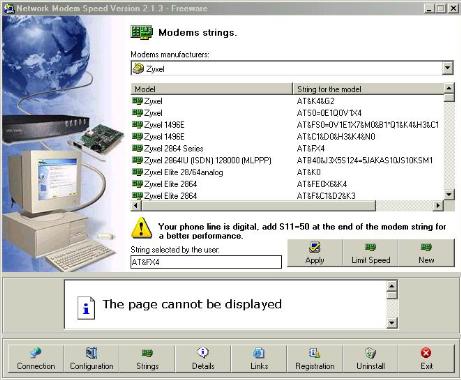Viewport: 461px width, 380px height.
Task: Select Zyxel 1496E row with AT&FS0 string
Action: [x=288, y=125]
